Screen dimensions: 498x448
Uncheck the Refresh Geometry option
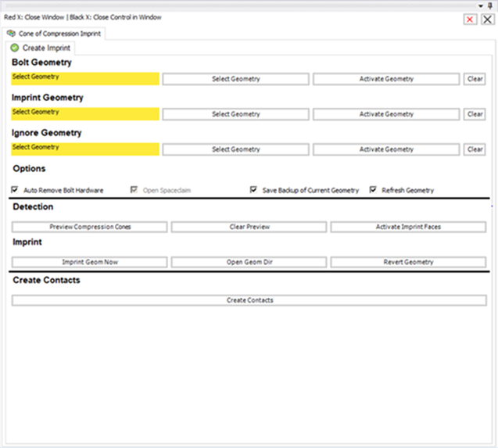tap(373, 190)
